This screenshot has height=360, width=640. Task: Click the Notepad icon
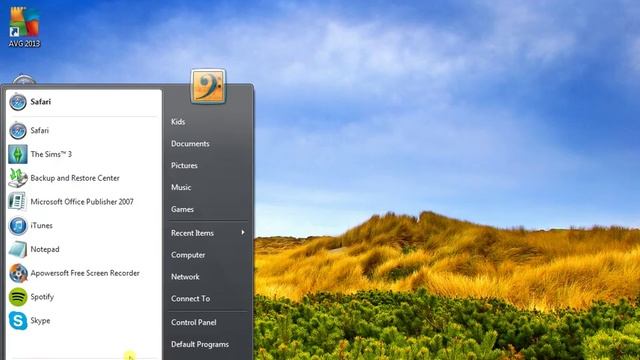coord(18,249)
